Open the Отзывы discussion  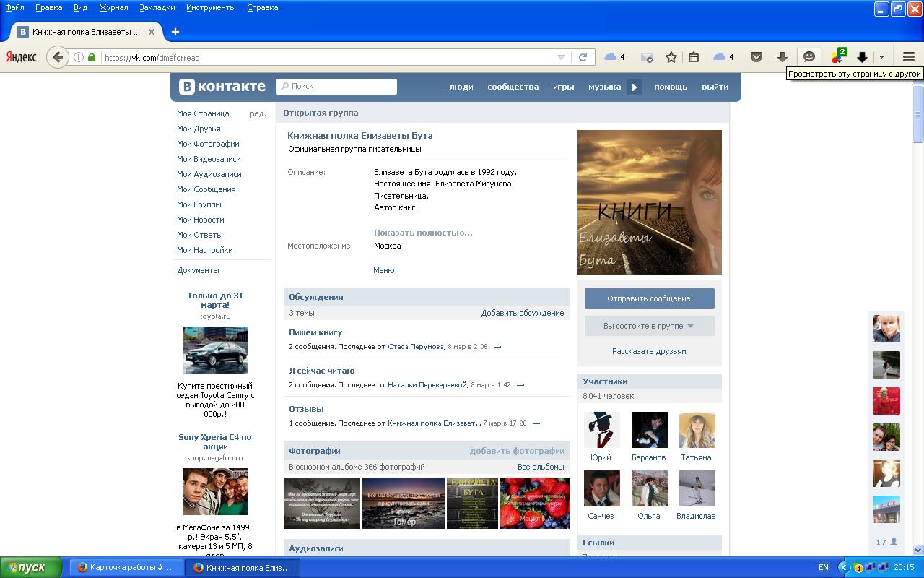coord(306,409)
